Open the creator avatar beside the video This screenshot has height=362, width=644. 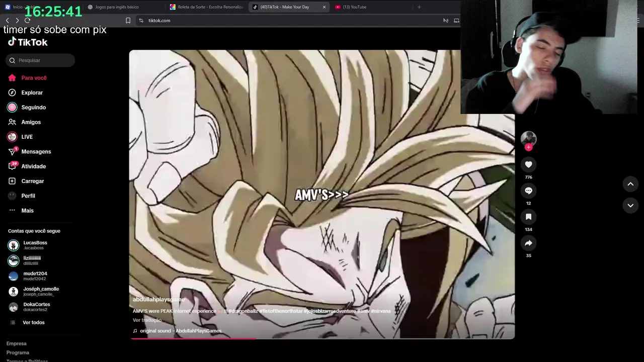[x=528, y=138]
